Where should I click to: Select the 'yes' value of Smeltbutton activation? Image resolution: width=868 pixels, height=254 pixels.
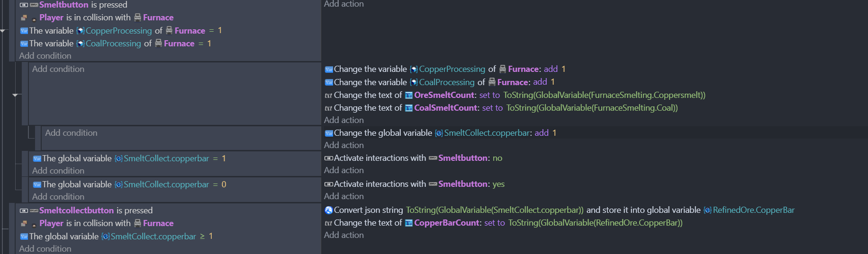point(498,184)
